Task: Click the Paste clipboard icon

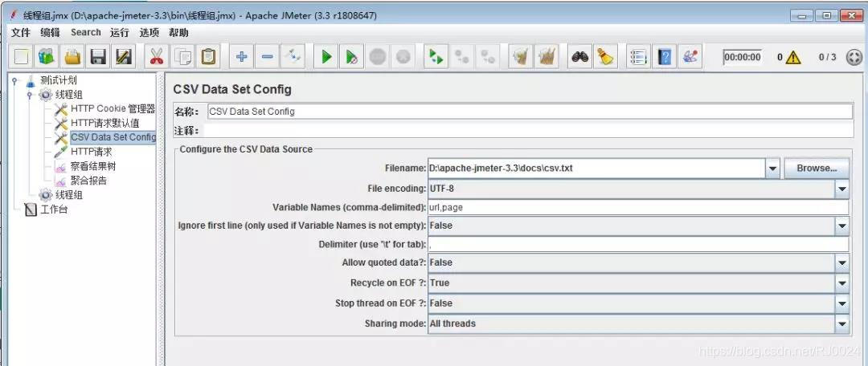Action: (x=208, y=57)
